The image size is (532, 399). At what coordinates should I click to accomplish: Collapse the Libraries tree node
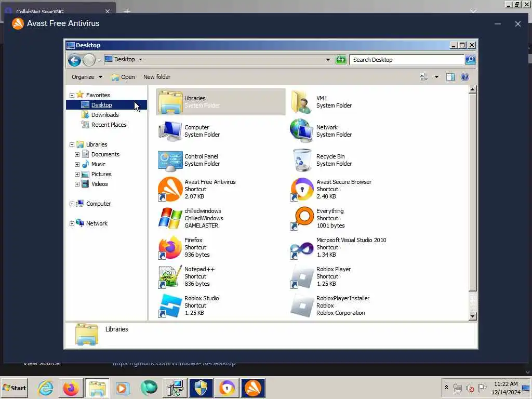(x=72, y=145)
